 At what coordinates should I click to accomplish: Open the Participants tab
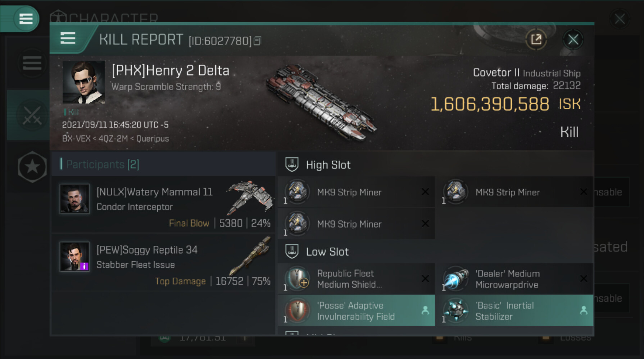[x=103, y=165]
